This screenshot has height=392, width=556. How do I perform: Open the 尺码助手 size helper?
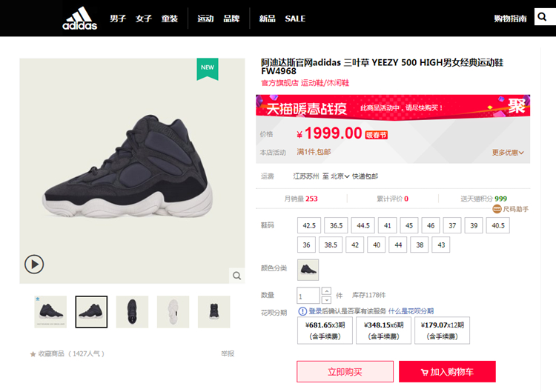pyautogui.click(x=511, y=210)
